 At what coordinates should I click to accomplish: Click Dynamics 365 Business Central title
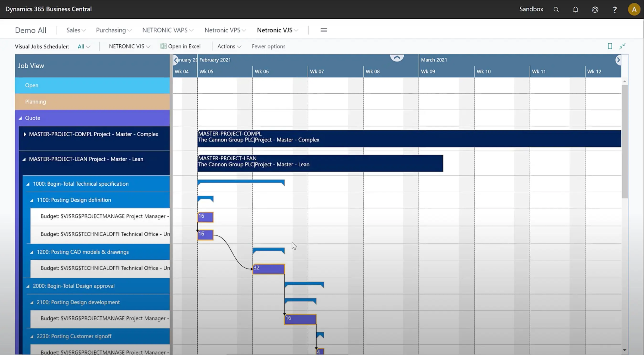pos(48,9)
